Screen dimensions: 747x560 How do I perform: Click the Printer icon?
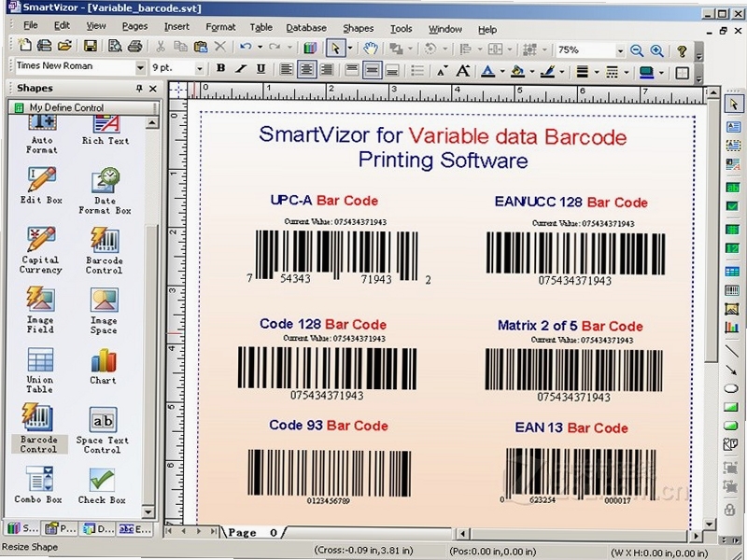[x=134, y=46]
